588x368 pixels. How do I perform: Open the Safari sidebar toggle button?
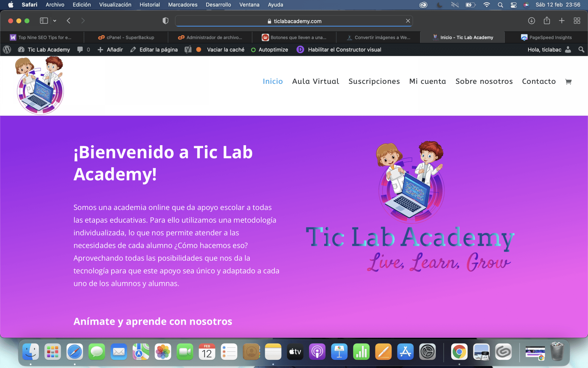(x=44, y=21)
